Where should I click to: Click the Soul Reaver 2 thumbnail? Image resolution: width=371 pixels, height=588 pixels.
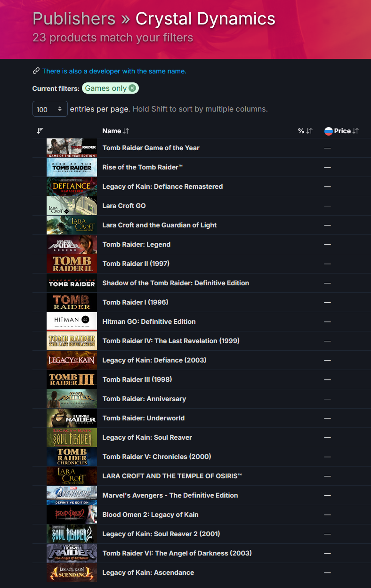point(72,534)
